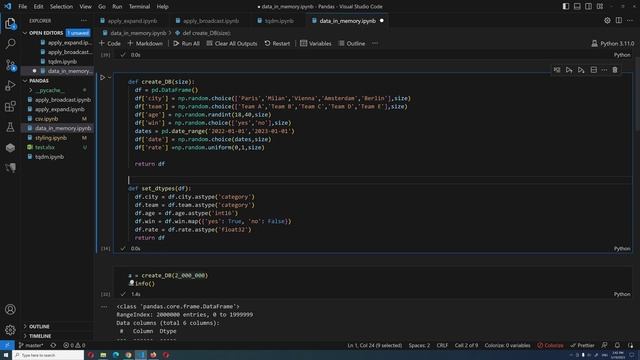This screenshot has width=640, height=360.
Task: Split the cell using cell toolbar icon
Action: coord(593,70)
